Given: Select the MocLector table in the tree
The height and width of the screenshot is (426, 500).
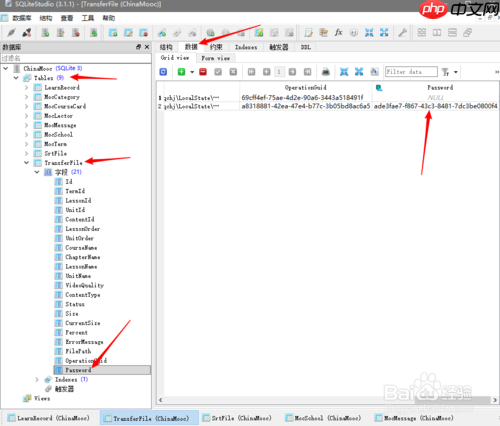Looking at the screenshot, I should coord(58,116).
